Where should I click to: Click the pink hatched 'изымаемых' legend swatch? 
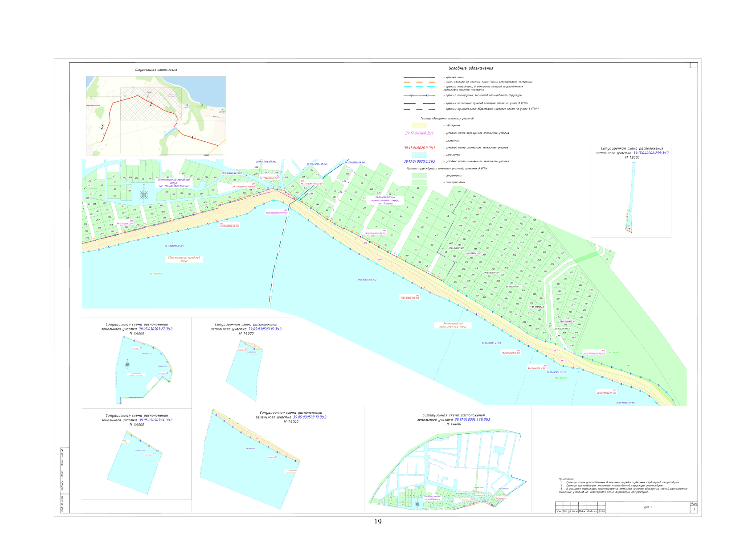click(419, 140)
